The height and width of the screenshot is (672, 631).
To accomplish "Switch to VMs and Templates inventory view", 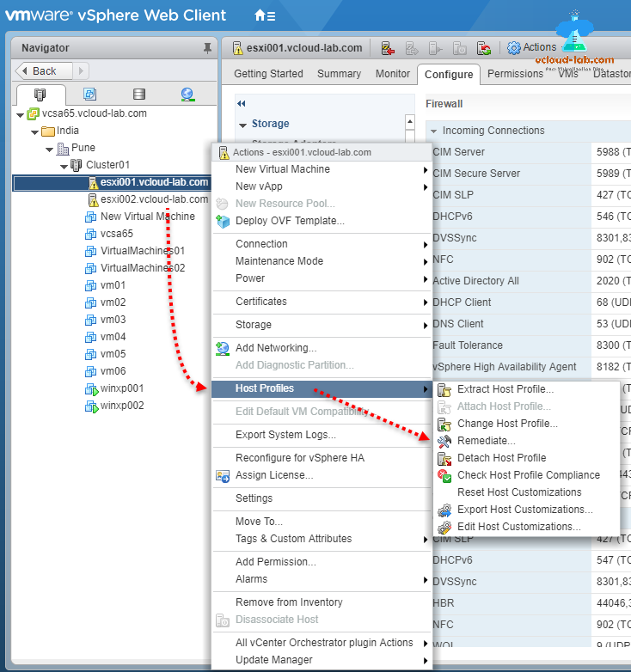I will tap(89, 94).
